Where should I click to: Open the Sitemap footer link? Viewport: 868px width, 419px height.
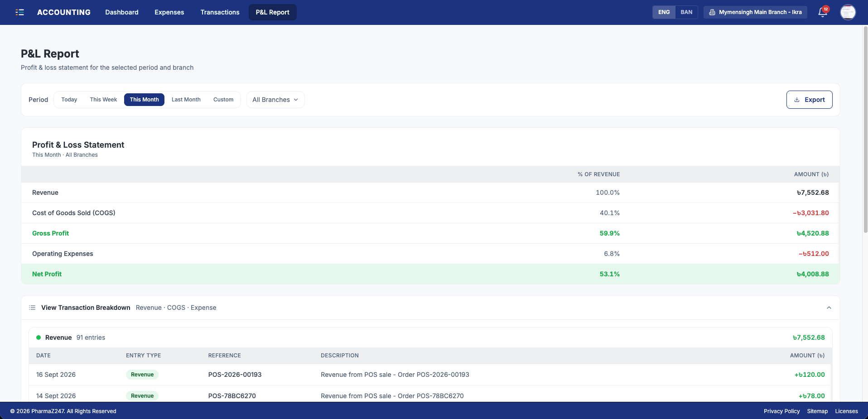(x=817, y=411)
